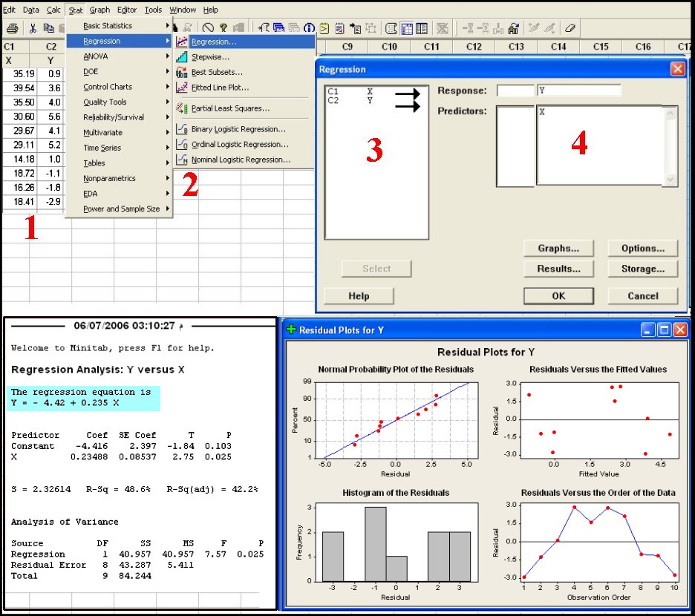Close the Regression dialog
Viewport: 695px width, 616px height.
point(677,69)
